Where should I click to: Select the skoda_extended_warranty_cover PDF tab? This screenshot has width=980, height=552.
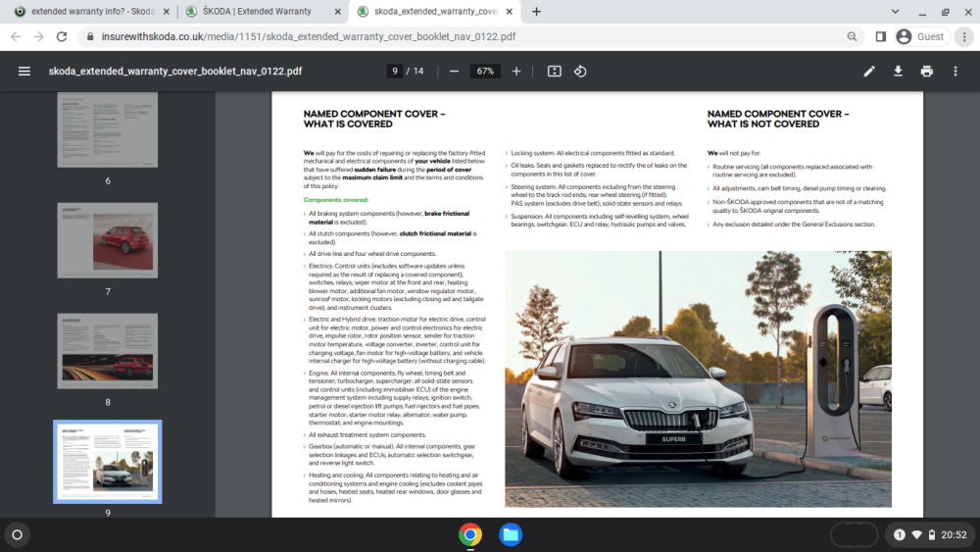(x=435, y=11)
